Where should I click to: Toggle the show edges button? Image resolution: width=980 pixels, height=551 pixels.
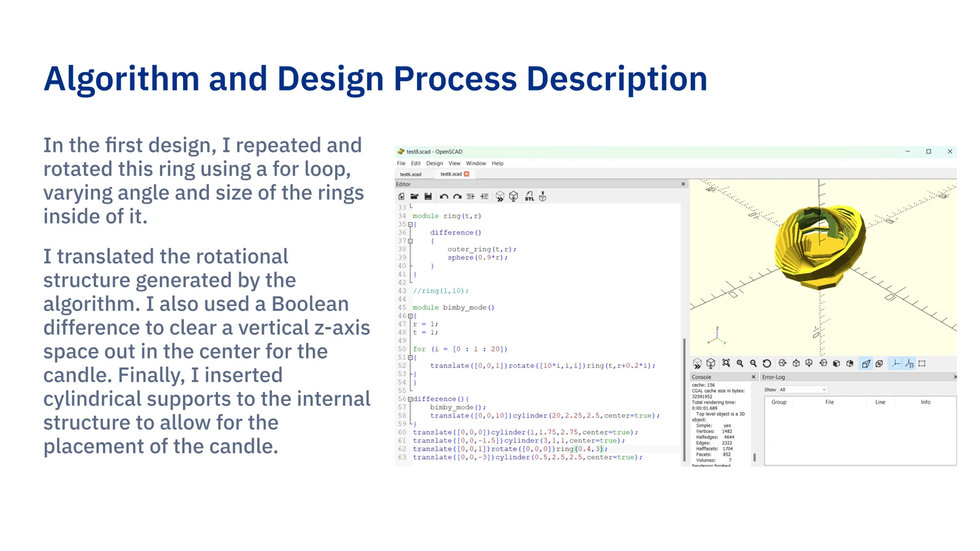pyautogui.click(x=922, y=363)
